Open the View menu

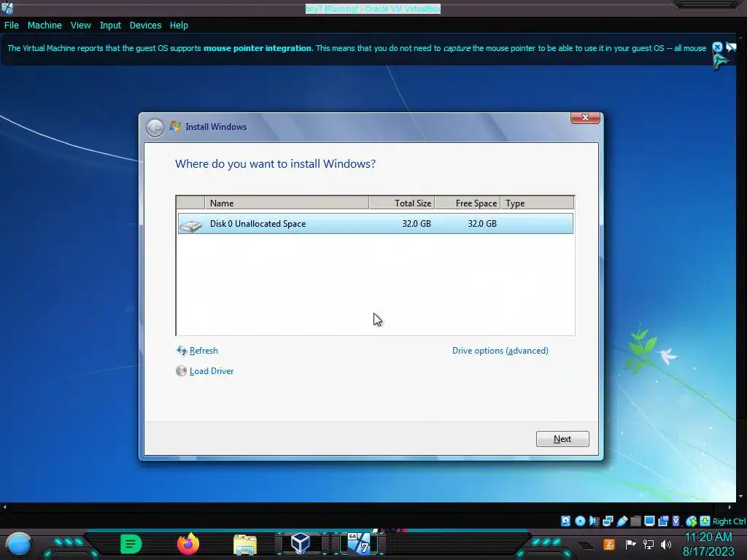point(80,26)
